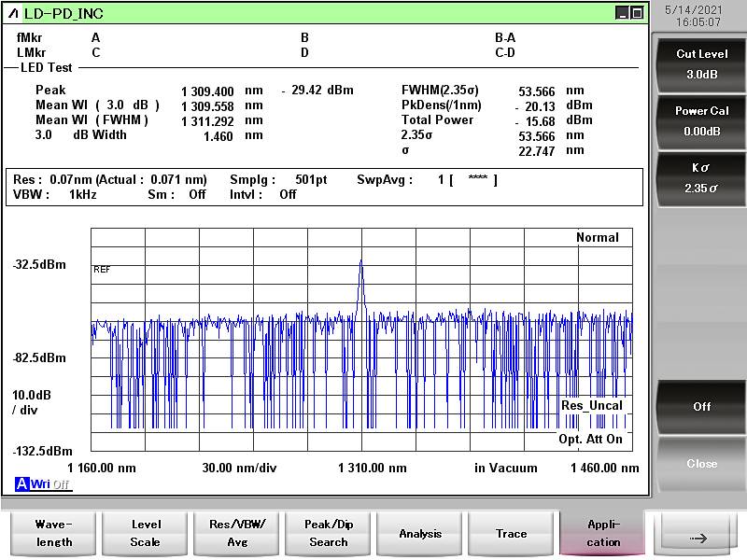
Task: Switch to the Application tab
Action: coord(602,533)
